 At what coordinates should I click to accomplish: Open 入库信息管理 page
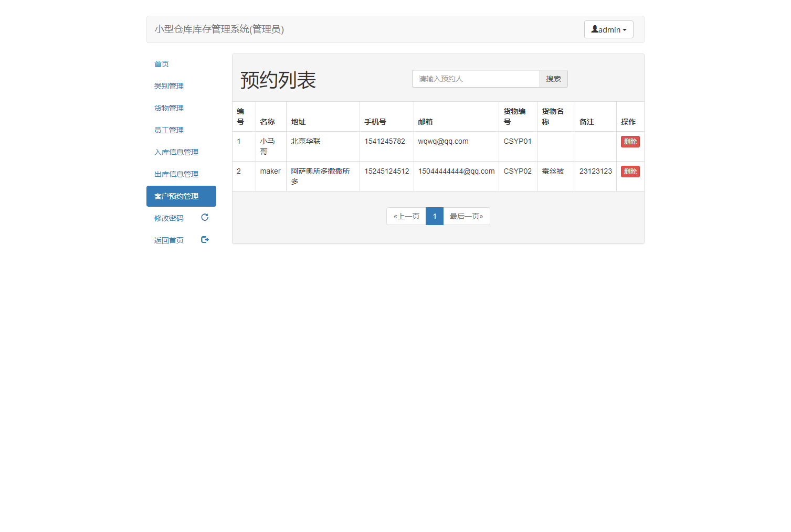(181, 152)
